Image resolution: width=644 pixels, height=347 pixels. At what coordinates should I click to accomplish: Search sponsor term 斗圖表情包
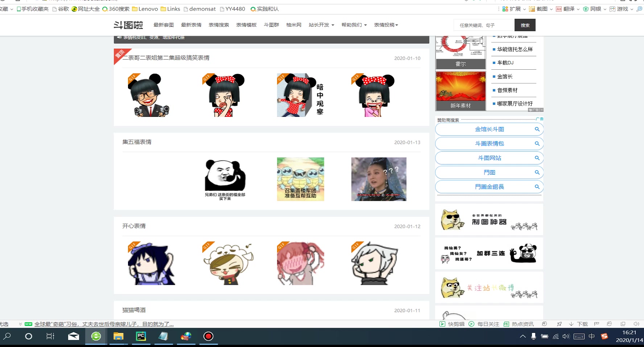click(x=489, y=143)
